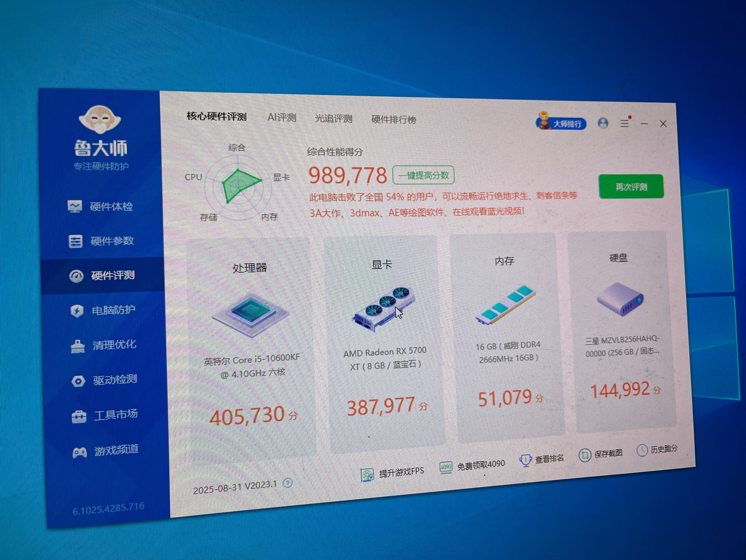Click the 提升游戏FPS icon
Viewport: 746px width, 560px height.
pos(367,475)
